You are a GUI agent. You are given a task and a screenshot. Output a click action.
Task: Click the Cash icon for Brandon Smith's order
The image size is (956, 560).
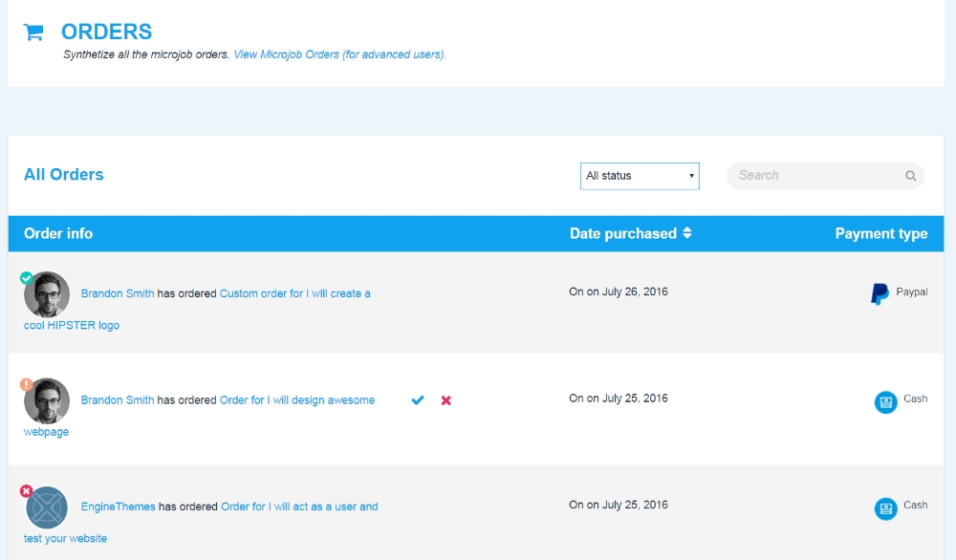click(x=885, y=401)
